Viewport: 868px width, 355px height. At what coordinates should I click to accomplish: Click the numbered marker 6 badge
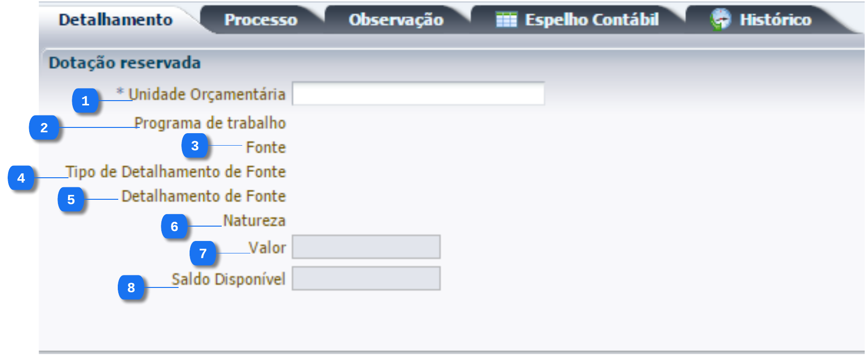tap(174, 226)
